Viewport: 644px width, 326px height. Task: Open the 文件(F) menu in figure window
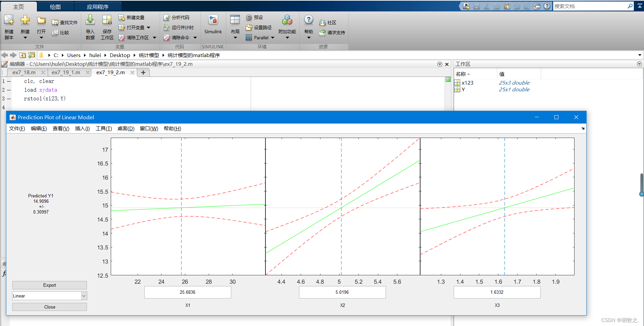point(17,129)
